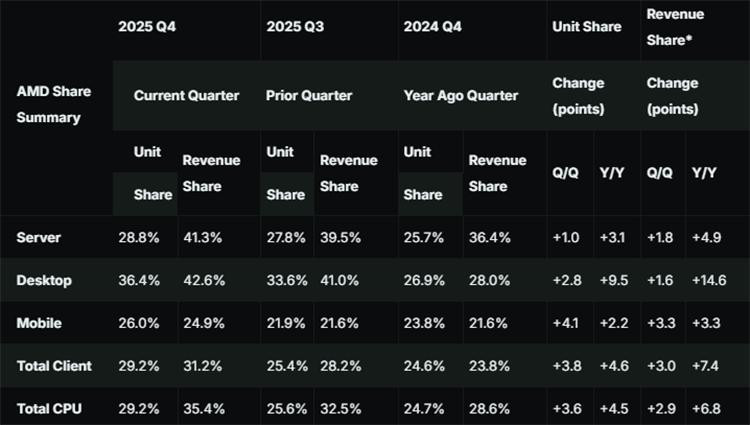Viewport: 750px width, 425px height.
Task: Click the +9.5 Desktop unit change cell
Action: [x=614, y=280]
